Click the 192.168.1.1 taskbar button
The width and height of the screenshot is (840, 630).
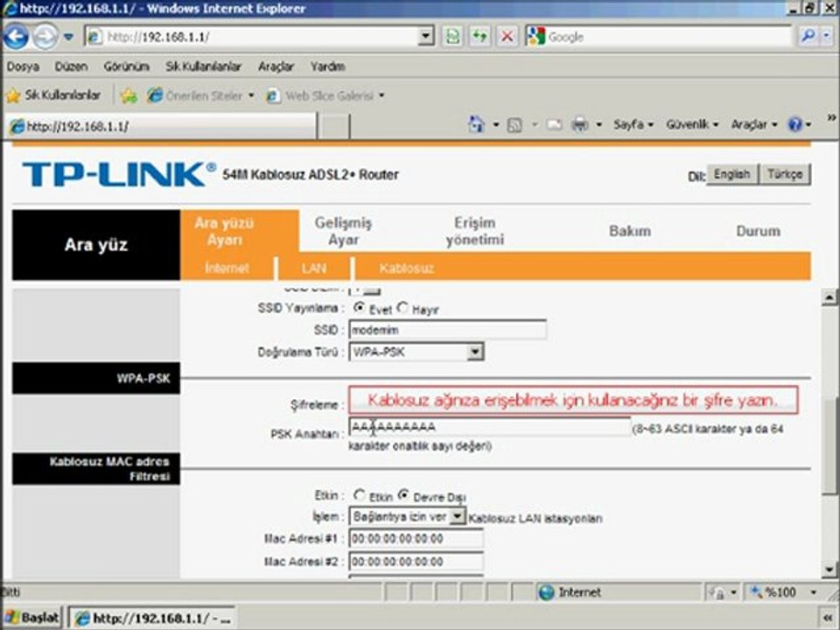pyautogui.click(x=152, y=619)
